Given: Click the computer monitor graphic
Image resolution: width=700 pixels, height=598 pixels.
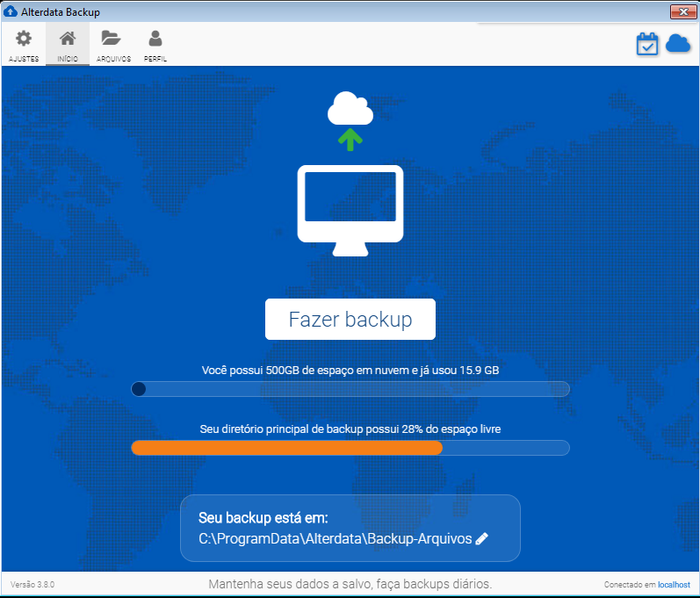Looking at the screenshot, I should pyautogui.click(x=350, y=211).
